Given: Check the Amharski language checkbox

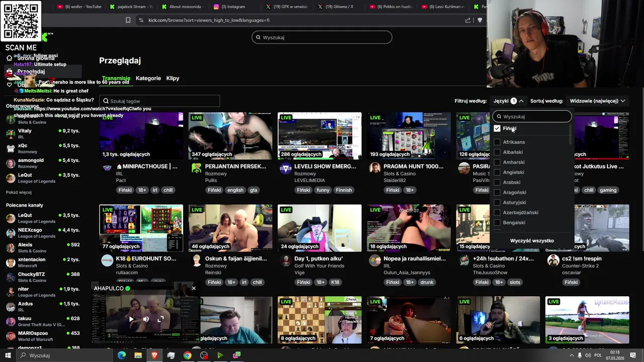Looking at the screenshot, I should (497, 162).
